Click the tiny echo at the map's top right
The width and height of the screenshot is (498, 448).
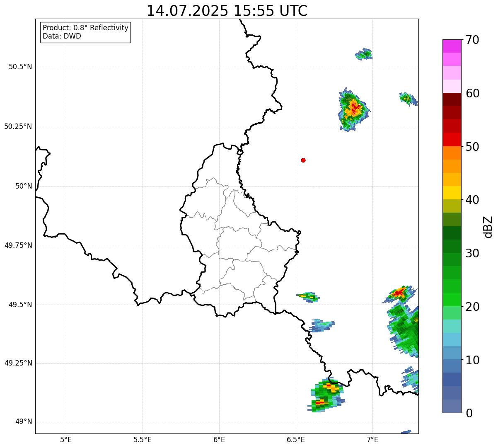tap(364, 54)
